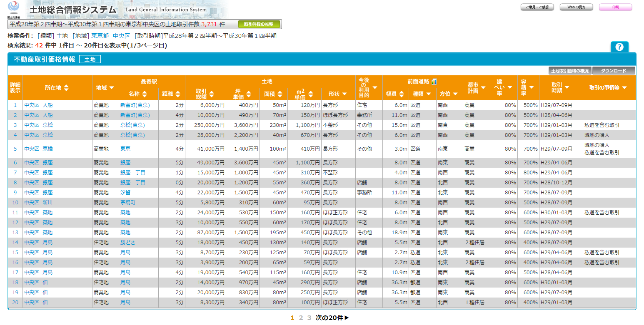Click the 東京都 link in search conditions
Image resolution: width=644 pixels, height=325 pixels.
(100, 36)
